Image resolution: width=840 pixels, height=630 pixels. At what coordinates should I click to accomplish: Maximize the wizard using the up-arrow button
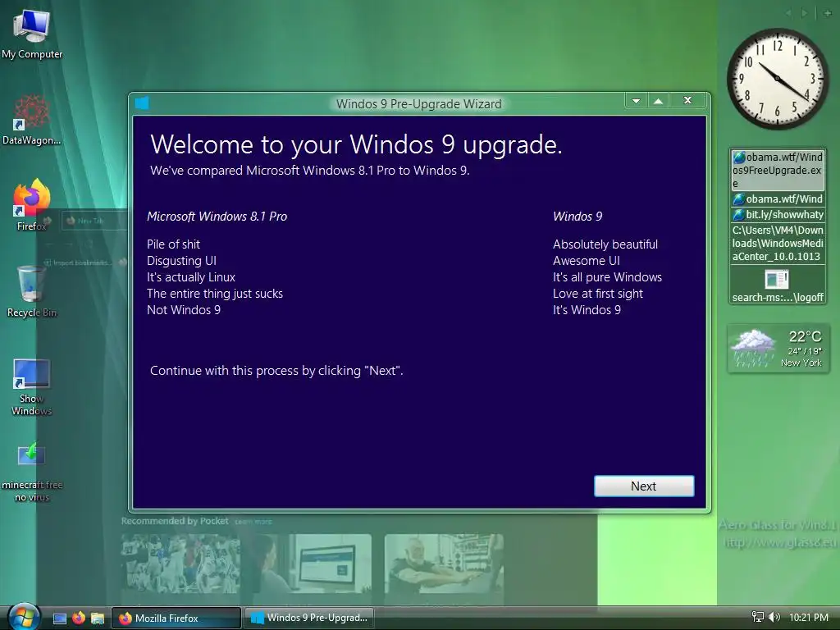coord(659,101)
